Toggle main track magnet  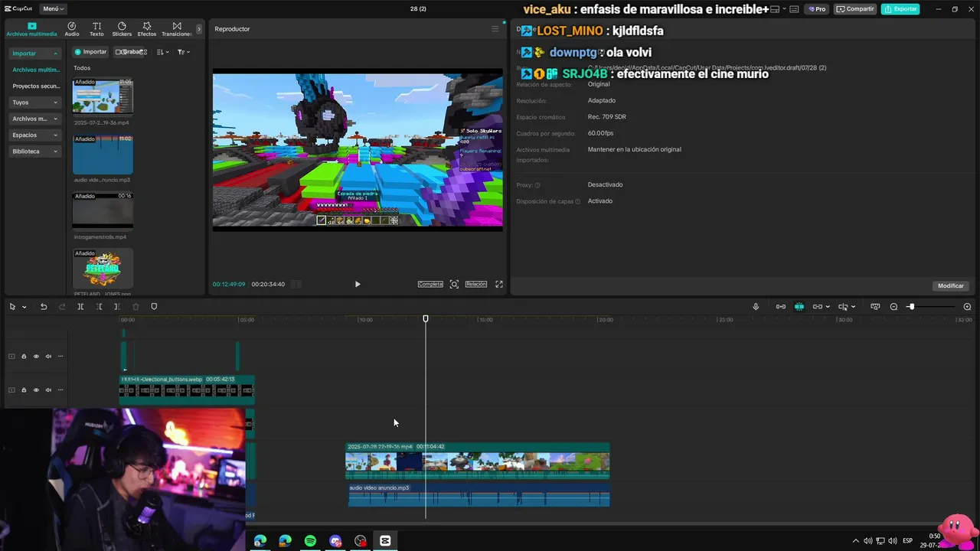click(x=781, y=307)
